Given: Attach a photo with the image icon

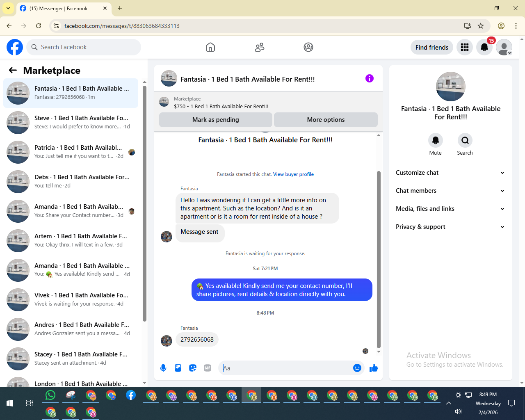Looking at the screenshot, I should pos(178,368).
